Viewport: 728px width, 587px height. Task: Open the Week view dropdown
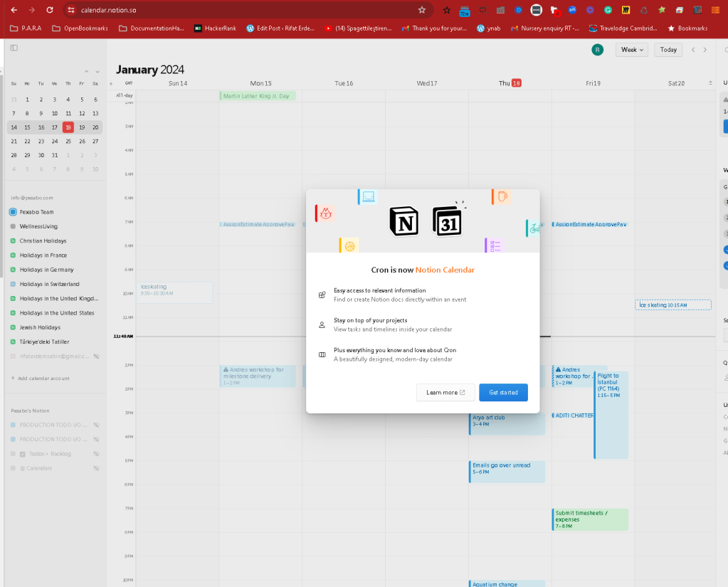tap(631, 50)
